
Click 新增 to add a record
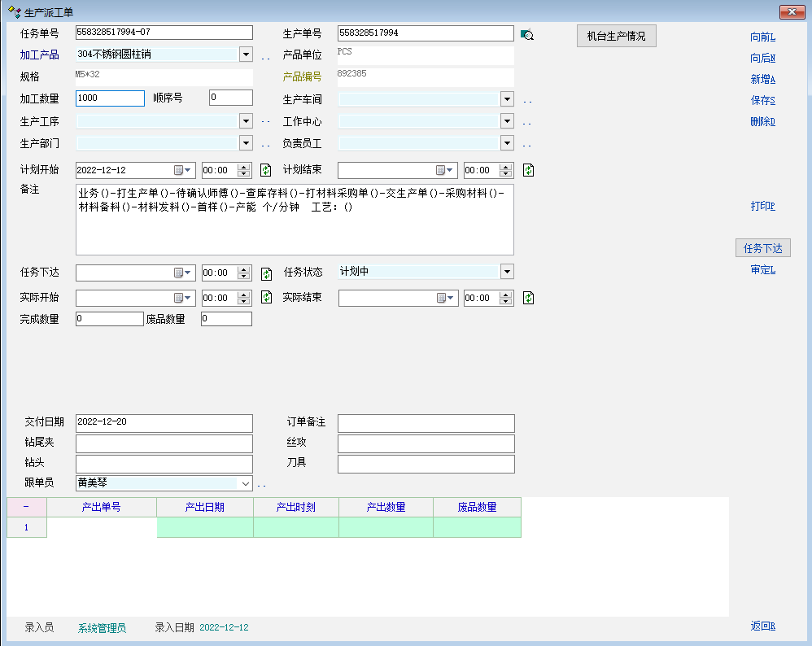click(762, 80)
